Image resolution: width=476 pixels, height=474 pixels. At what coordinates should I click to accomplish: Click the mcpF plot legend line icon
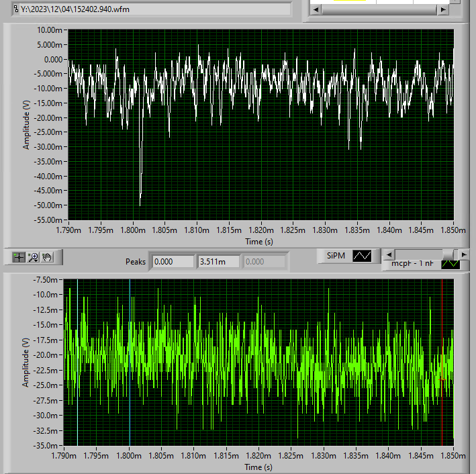[449, 263]
